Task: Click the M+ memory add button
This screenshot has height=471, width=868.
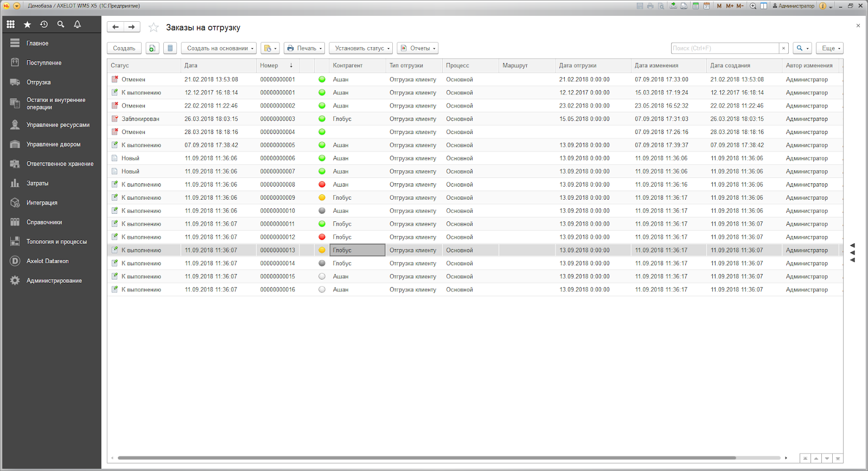Action: tap(730, 6)
